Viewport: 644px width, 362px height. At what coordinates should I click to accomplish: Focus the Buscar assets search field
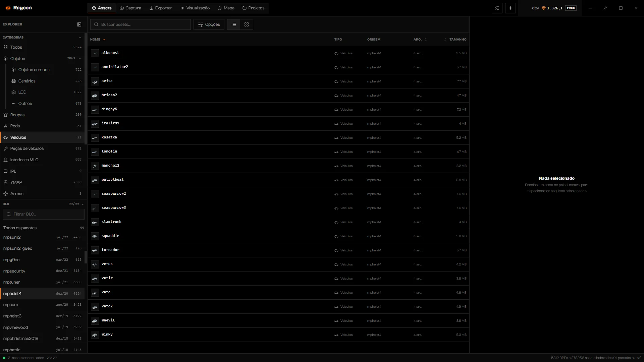(141, 24)
